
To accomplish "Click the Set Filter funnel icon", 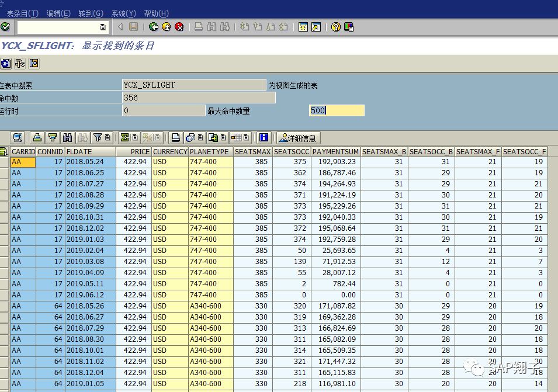I will 98,138.
